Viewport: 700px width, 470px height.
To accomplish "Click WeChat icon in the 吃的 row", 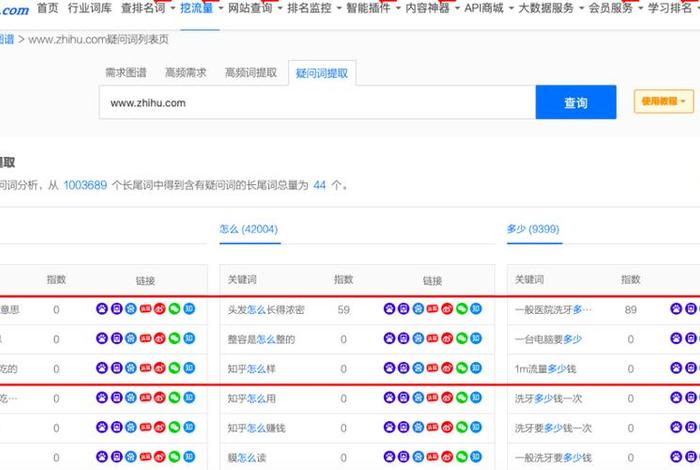I will 174,368.
